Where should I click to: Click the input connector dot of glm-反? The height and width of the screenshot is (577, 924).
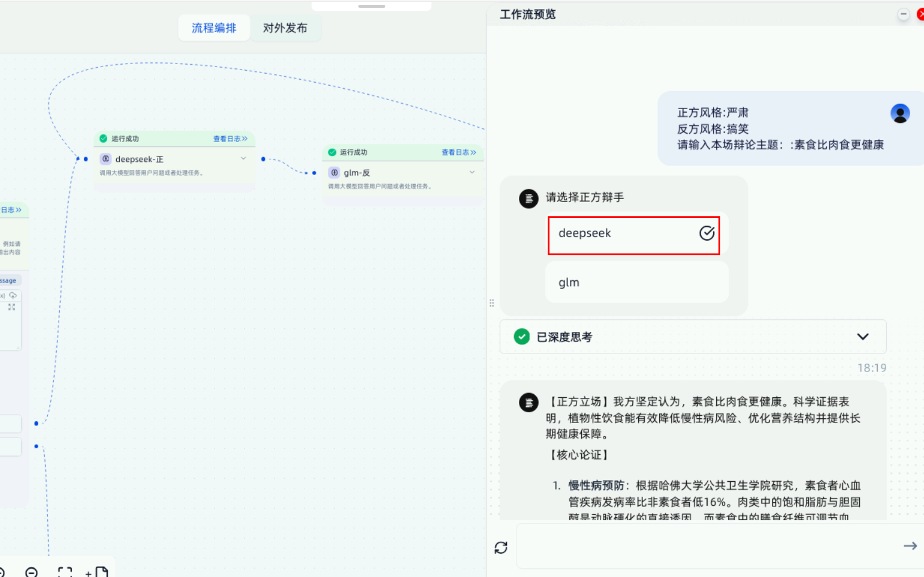[314, 173]
